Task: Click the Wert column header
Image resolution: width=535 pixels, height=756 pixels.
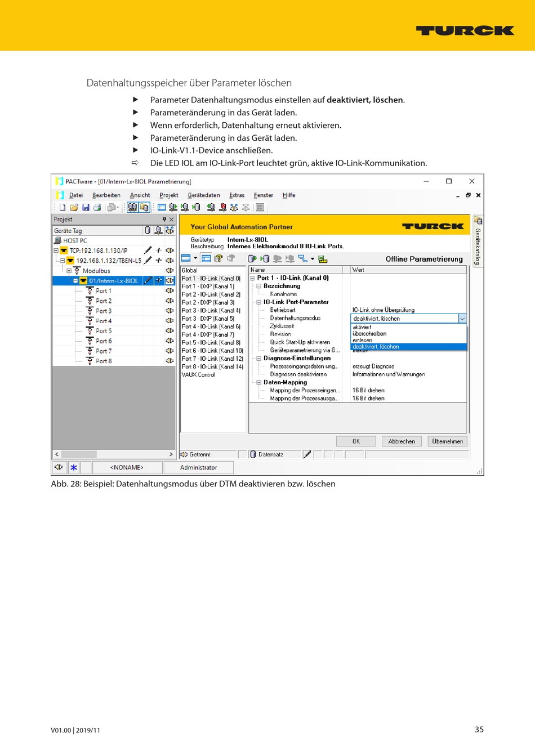Action: (x=409, y=270)
